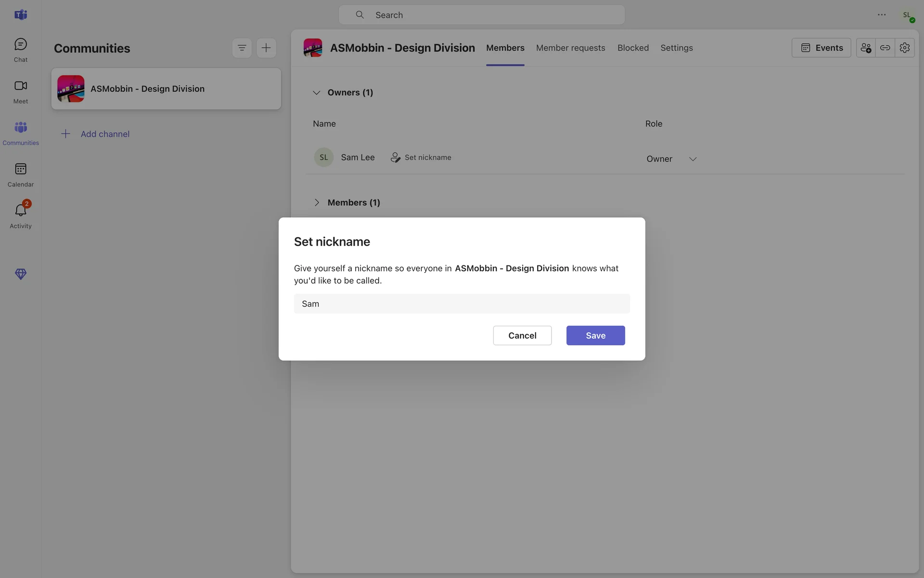
Task: Click the nickname text field
Action: pos(462,303)
